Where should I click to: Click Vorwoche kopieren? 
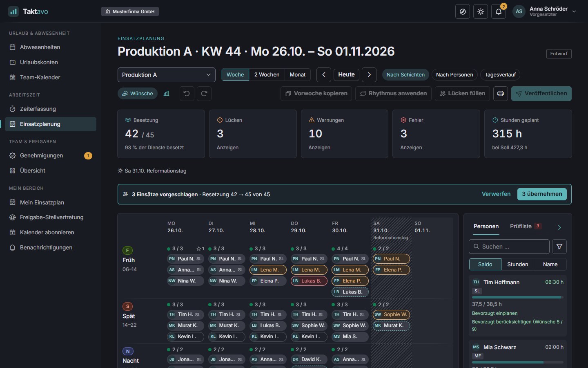[x=316, y=94]
